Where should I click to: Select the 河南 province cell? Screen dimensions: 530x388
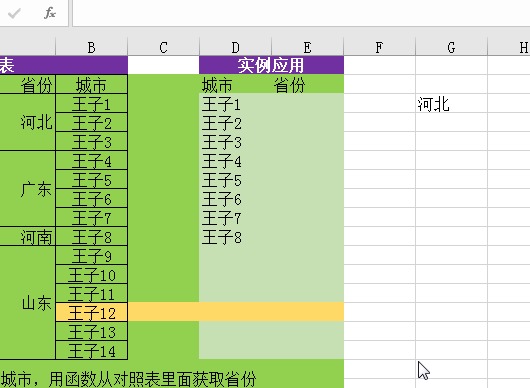click(27, 236)
